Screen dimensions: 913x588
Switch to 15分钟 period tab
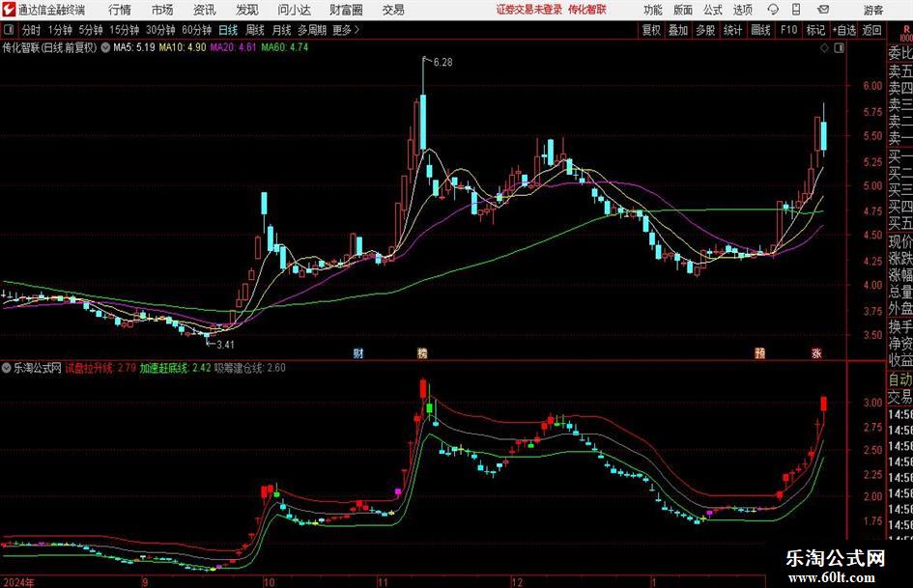(125, 30)
